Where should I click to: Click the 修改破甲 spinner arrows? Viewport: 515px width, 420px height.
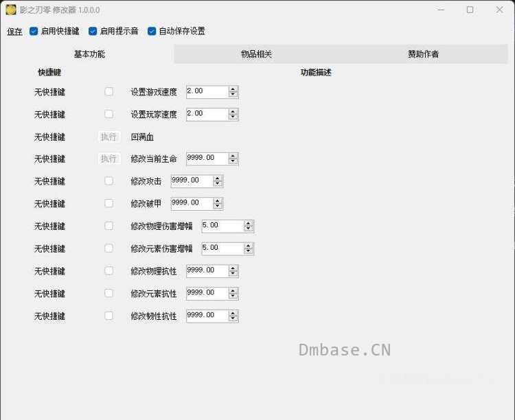tap(218, 204)
